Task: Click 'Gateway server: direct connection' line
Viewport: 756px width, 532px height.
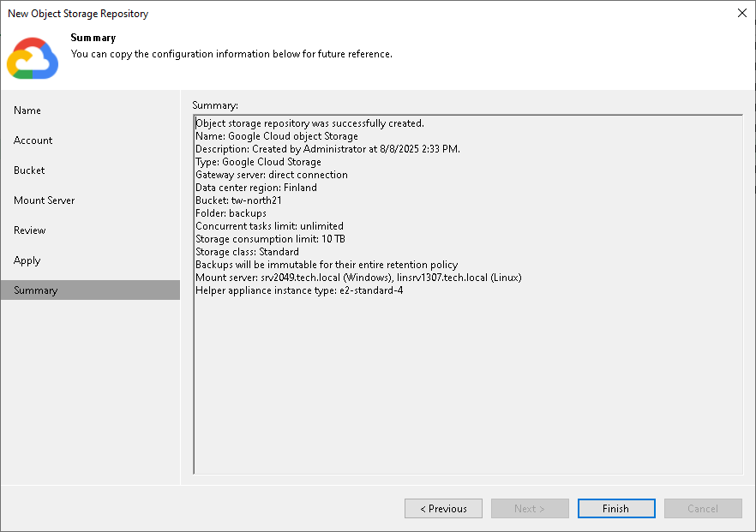Action: 272,175
